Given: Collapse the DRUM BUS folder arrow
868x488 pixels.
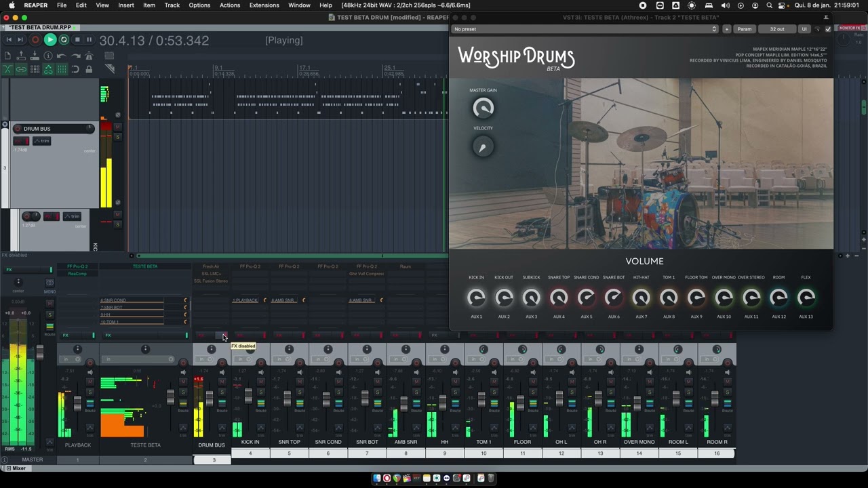Looking at the screenshot, I should point(5,125).
